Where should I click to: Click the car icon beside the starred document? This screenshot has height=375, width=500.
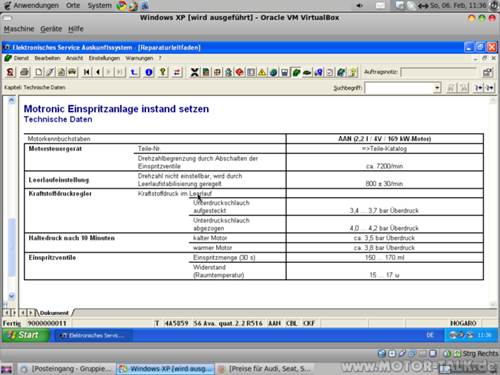click(x=72, y=72)
